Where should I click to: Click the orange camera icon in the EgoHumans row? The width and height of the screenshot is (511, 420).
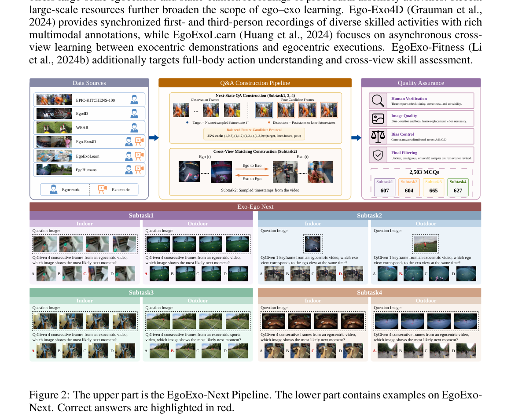coord(139,169)
